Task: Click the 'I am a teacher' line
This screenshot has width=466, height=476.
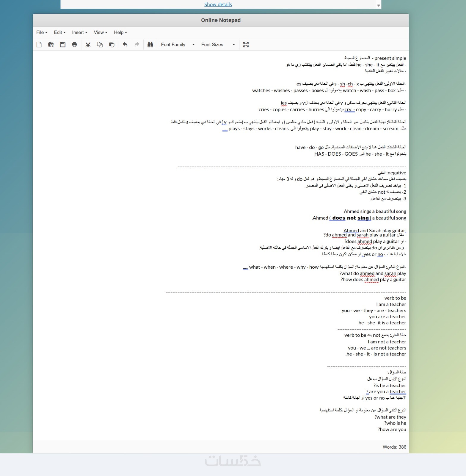Action: coord(391,304)
